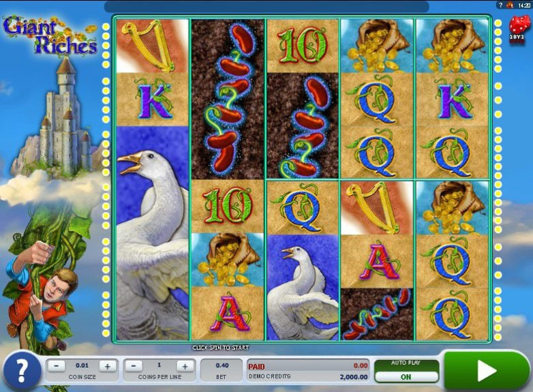Image resolution: width=533 pixels, height=392 pixels.
Task: Select the golden harp symbol on first reel
Action: (153, 46)
